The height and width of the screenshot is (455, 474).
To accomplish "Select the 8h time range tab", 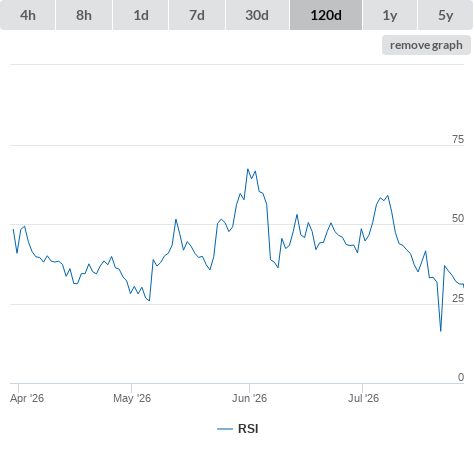I will 84,15.
